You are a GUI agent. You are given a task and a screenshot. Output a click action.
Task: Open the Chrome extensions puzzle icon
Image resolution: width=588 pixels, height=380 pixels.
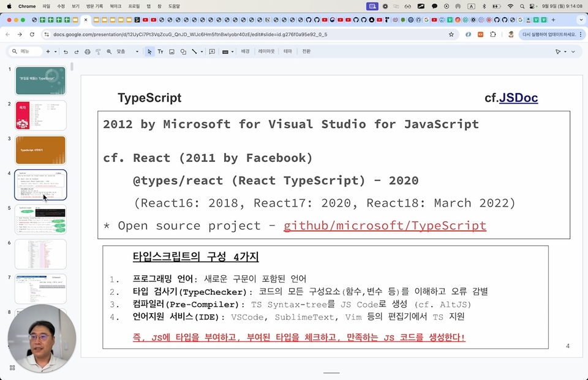pyautogui.click(x=492, y=34)
